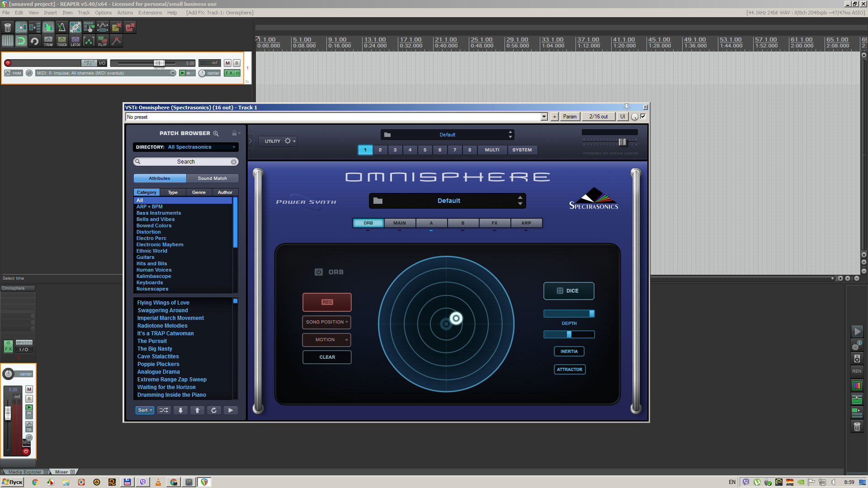The width and height of the screenshot is (868, 488).
Task: Toggle the FX bypass checkbox in plugin window
Action: (643, 117)
